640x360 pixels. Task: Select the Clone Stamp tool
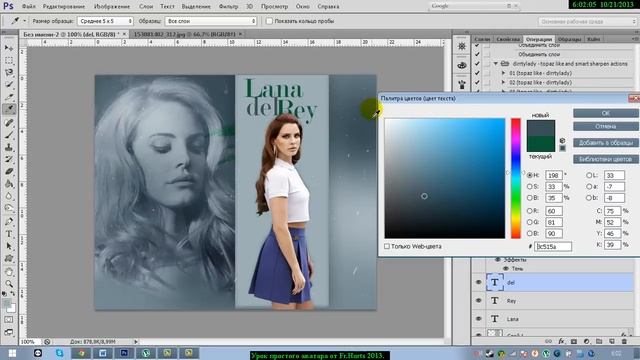tap(9, 147)
